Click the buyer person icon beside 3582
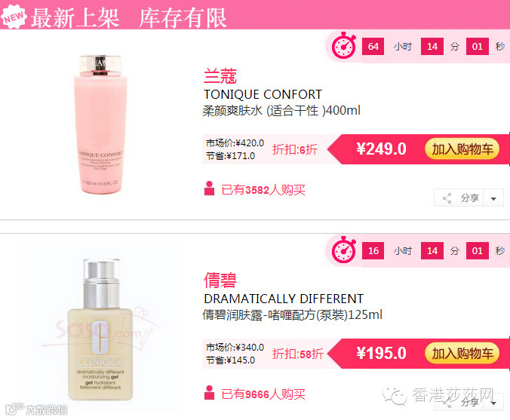This screenshot has height=420, width=510. pyautogui.click(x=209, y=189)
